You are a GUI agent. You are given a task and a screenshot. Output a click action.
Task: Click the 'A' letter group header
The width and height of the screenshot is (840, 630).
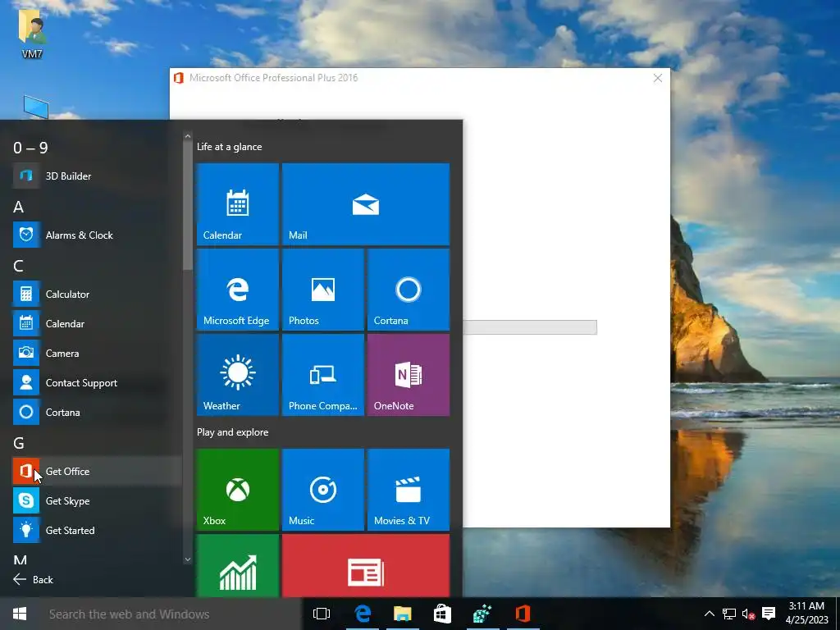(18, 207)
